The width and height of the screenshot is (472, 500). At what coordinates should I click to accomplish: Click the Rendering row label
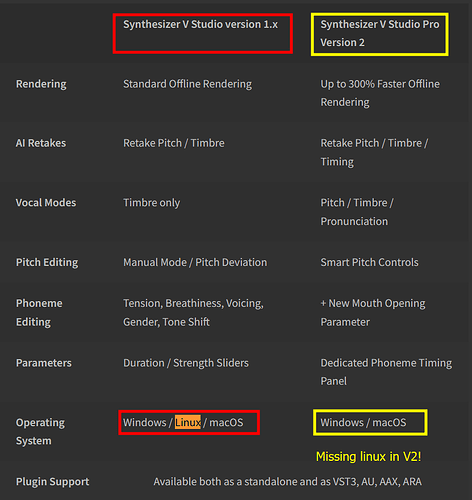(x=41, y=84)
